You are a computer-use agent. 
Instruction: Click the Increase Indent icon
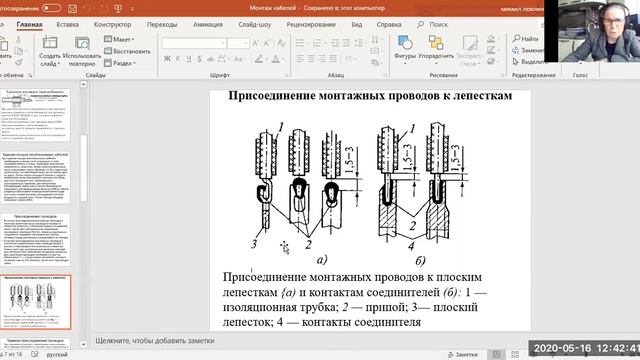[346, 43]
